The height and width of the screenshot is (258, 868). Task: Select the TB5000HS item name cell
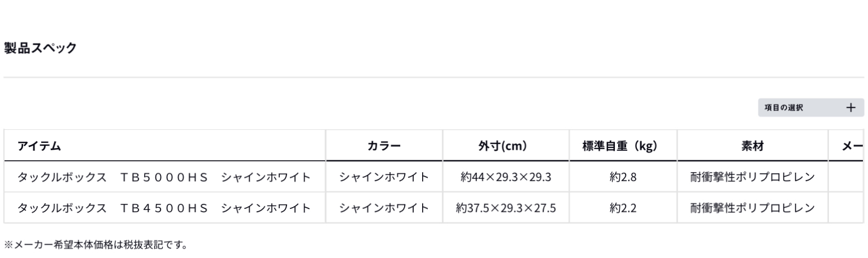pos(164,178)
